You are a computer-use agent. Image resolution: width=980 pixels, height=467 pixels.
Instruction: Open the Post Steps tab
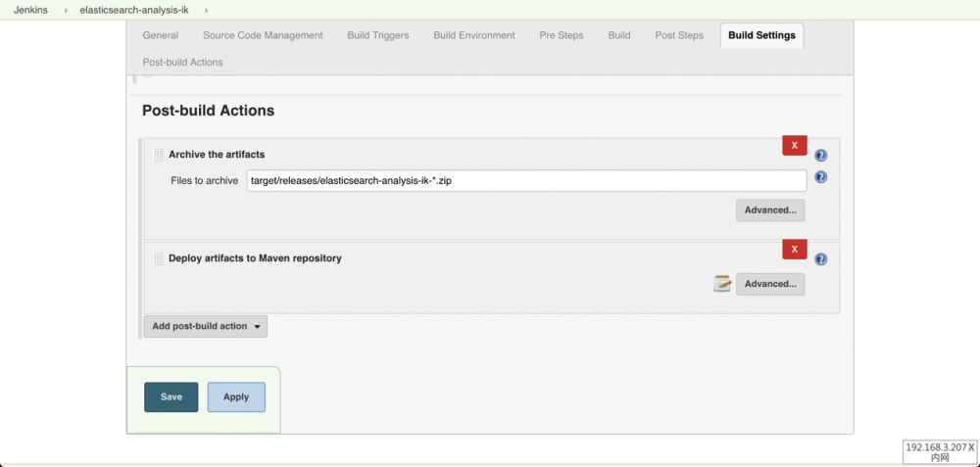[x=679, y=35]
